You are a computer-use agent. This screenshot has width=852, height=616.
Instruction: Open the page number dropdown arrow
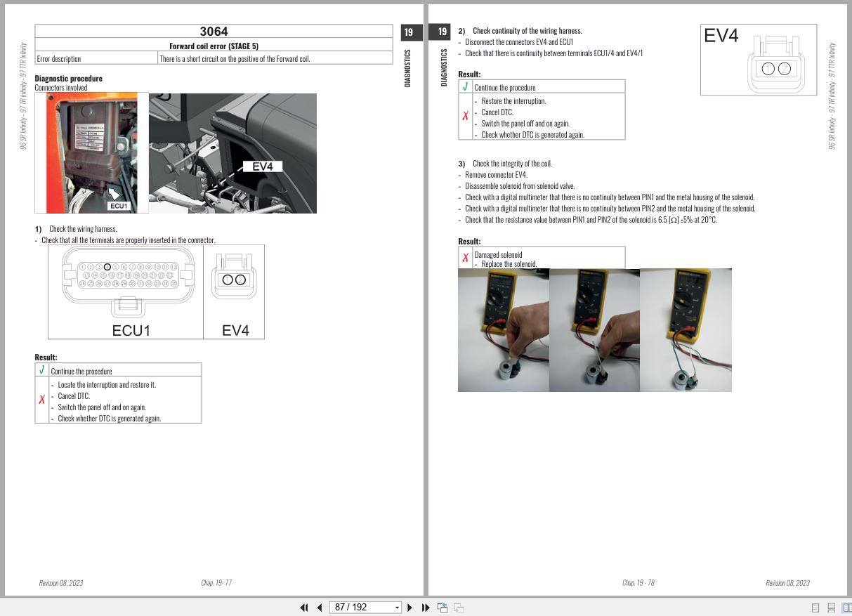pyautogui.click(x=397, y=608)
